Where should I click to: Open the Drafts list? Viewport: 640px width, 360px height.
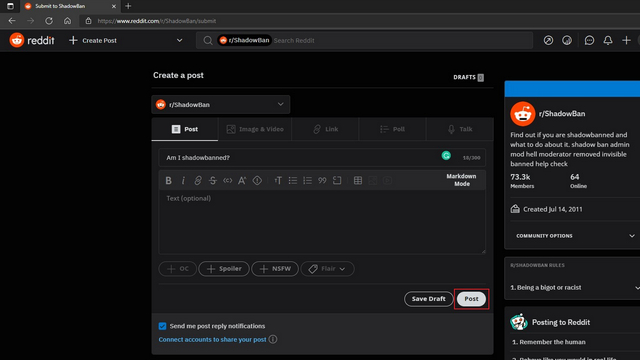(469, 77)
